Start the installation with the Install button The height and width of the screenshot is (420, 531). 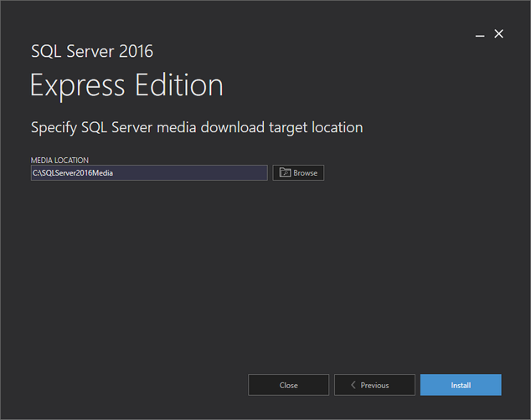[461, 385]
